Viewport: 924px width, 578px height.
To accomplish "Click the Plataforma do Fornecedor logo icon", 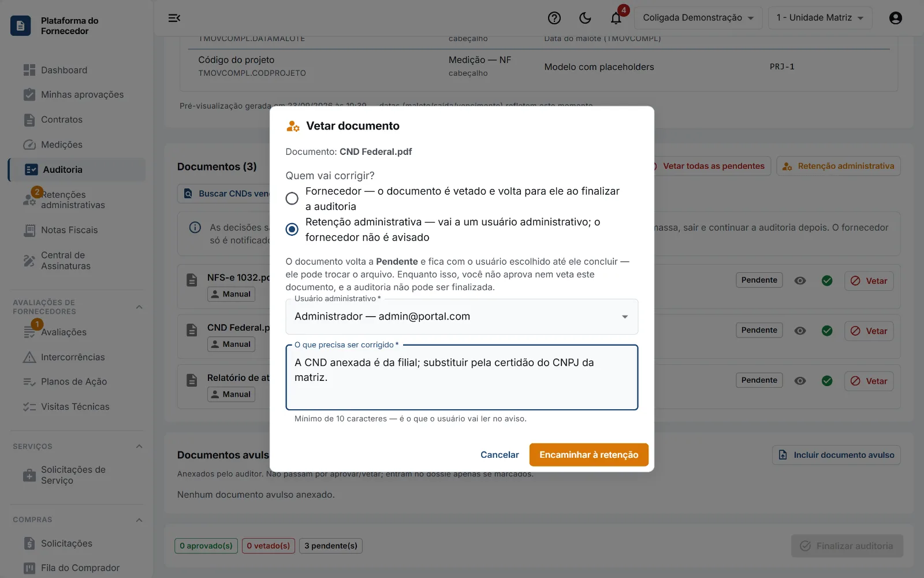I will coord(21,25).
